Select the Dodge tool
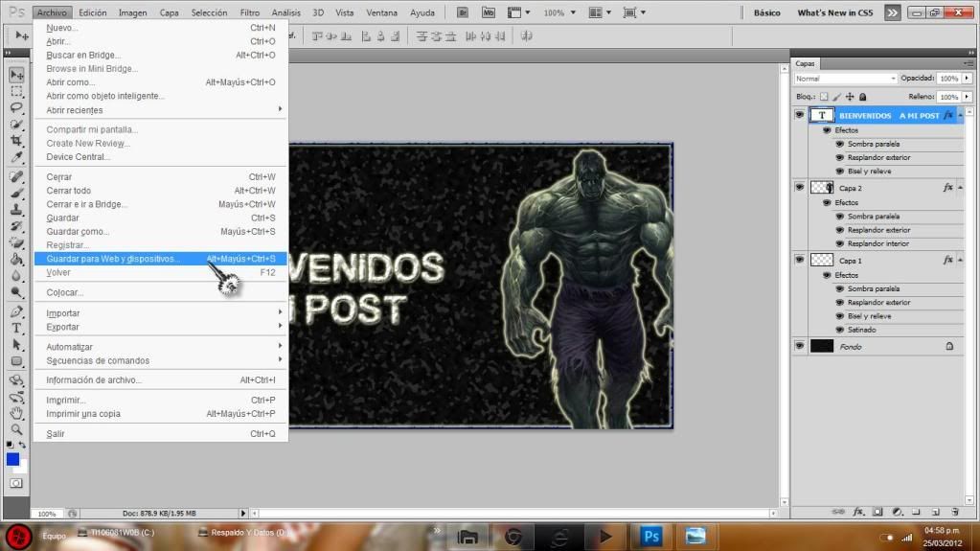Viewport: 980px width, 551px height. pos(16,292)
